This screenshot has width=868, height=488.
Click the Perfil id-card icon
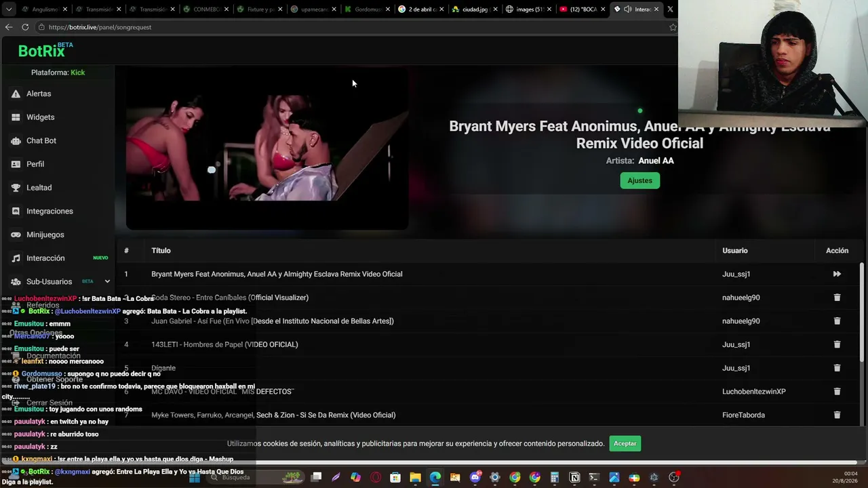pos(16,164)
